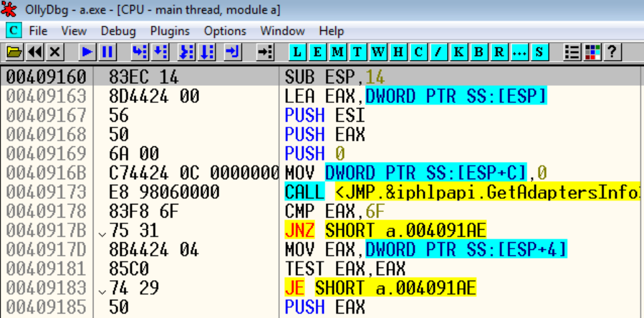This screenshot has height=318, width=644.
Task: Click TEST EAX,EAX instruction
Action: [x=345, y=269]
